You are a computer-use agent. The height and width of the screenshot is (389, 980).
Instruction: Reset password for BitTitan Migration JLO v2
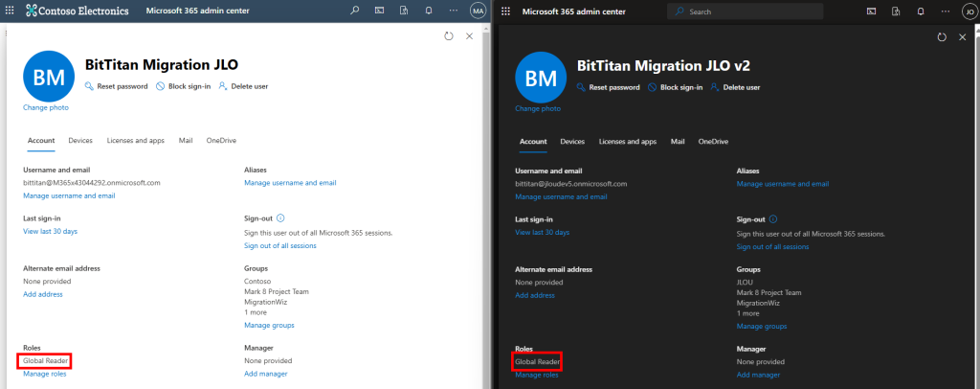(x=608, y=87)
